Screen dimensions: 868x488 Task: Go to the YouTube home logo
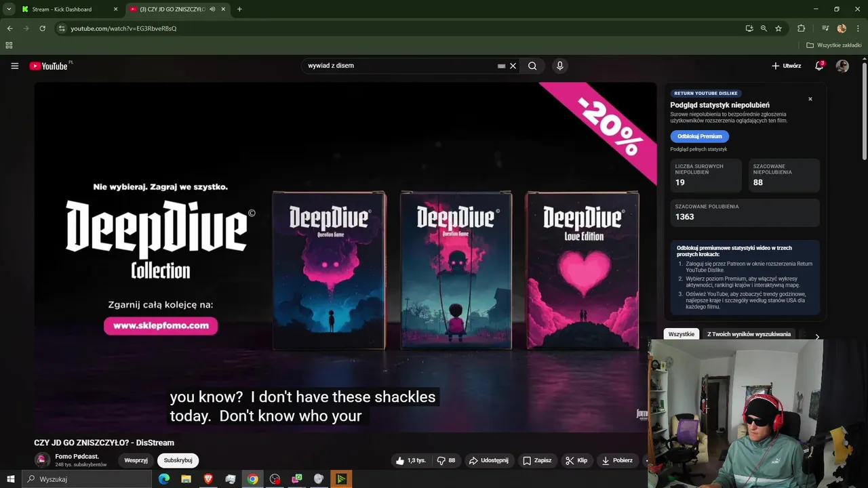(x=49, y=66)
